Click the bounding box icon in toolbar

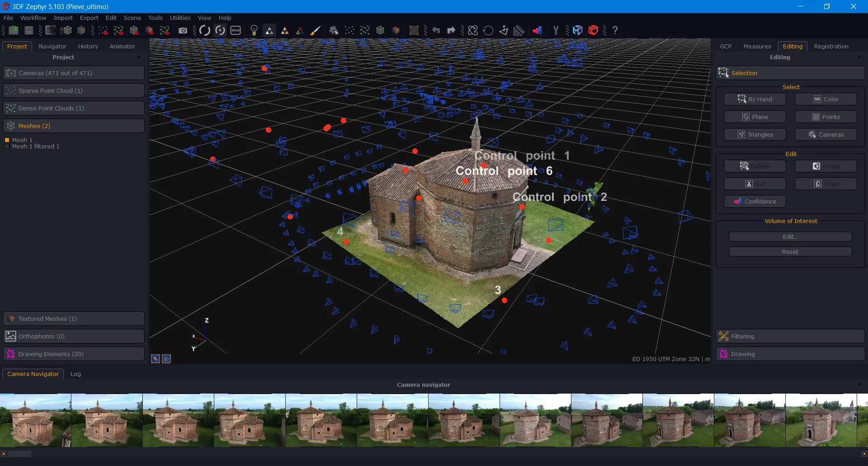click(x=414, y=30)
